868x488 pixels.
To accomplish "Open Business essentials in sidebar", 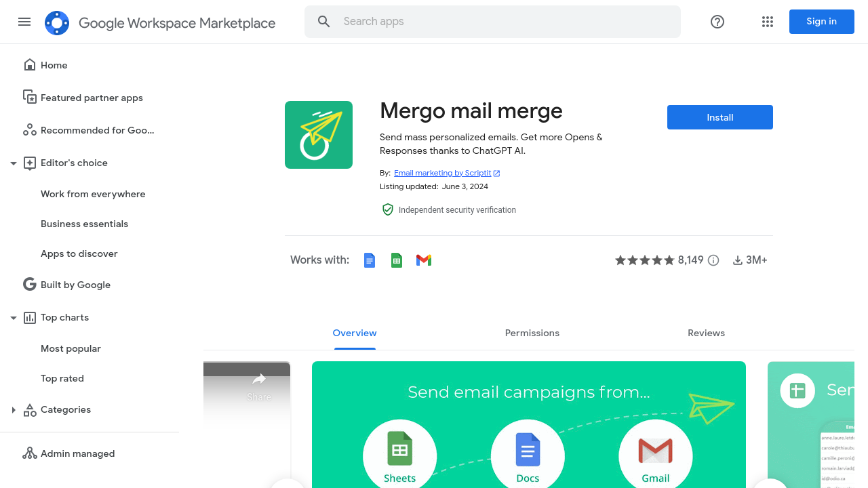I will pyautogui.click(x=84, y=224).
